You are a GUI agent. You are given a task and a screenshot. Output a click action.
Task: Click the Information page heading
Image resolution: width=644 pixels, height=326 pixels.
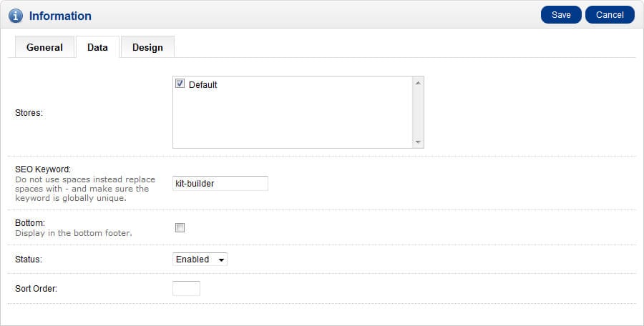click(x=60, y=16)
